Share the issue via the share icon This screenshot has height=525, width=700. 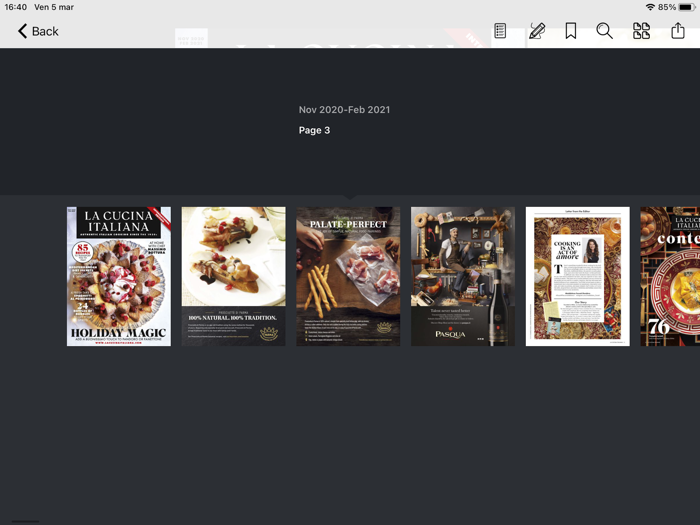pos(678,31)
